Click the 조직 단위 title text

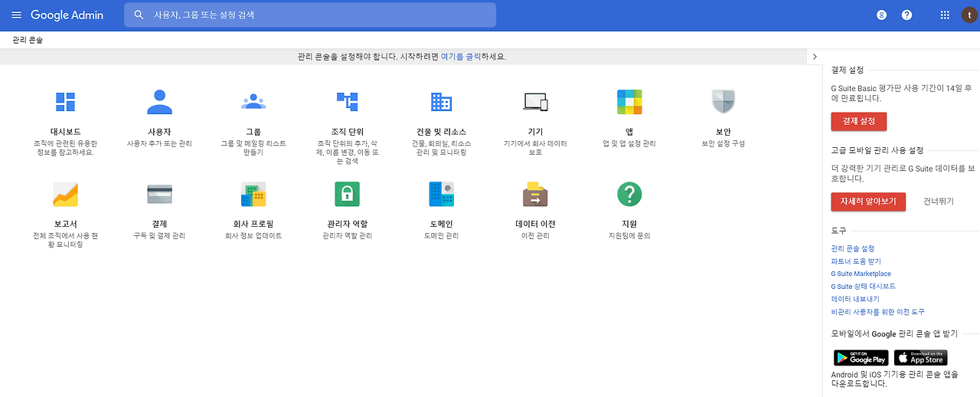click(x=348, y=132)
